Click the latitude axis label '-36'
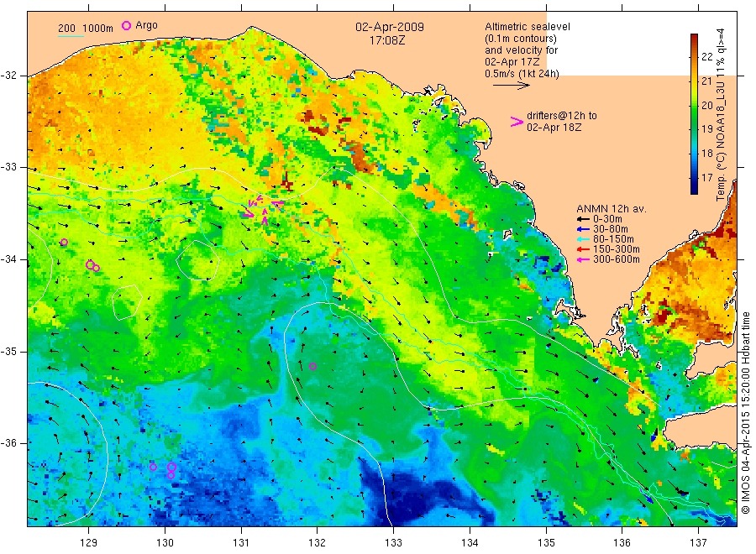This screenshot has height=554, width=756. (8, 443)
